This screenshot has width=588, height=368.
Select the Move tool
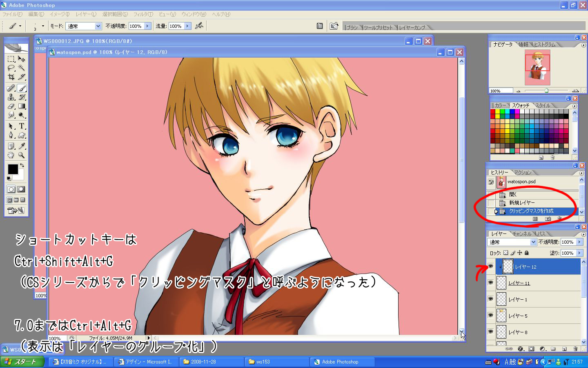click(22, 59)
